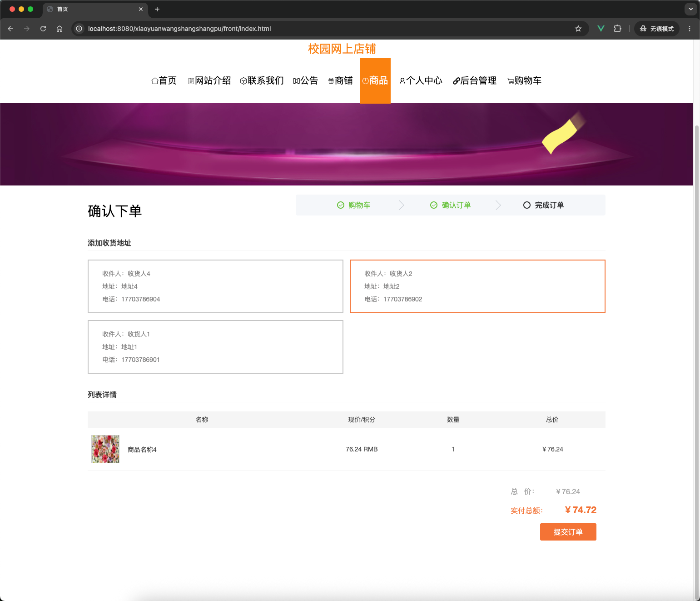This screenshot has width=700, height=601.
Task: Click the green check icon beside 确认订单
Action: [434, 205]
